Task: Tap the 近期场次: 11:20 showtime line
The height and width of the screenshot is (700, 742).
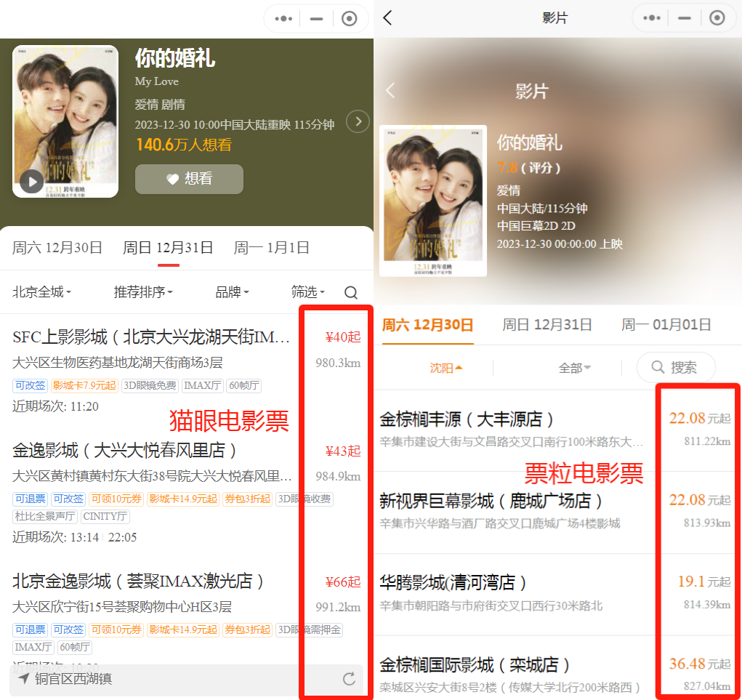Action: click(55, 406)
